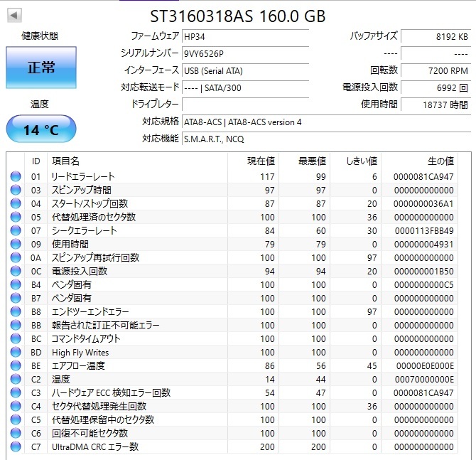This screenshot has height=460, width=476.
Task: Click status orb for B8 エンドツーエンドエラー
Action: 16,311
